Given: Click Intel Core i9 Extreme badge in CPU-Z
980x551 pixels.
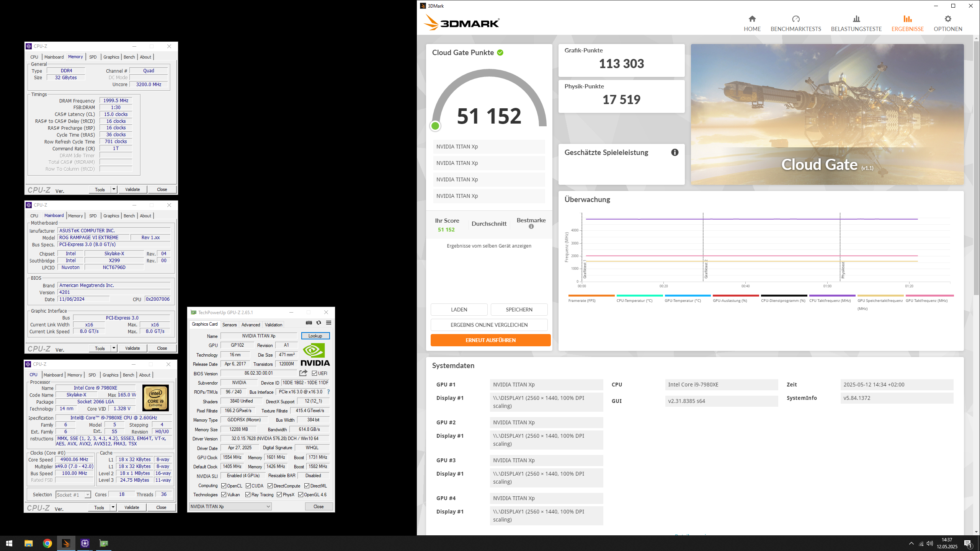Looking at the screenshot, I should point(155,398).
